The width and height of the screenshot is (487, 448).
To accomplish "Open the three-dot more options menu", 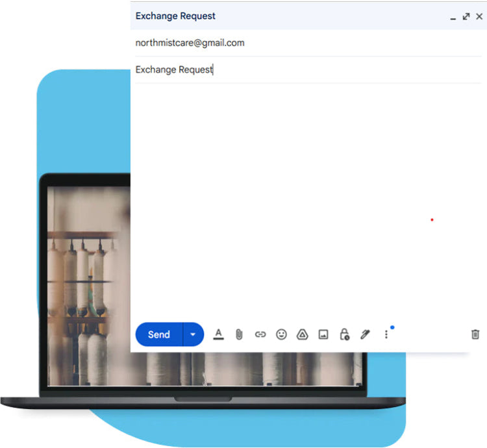I will (386, 334).
